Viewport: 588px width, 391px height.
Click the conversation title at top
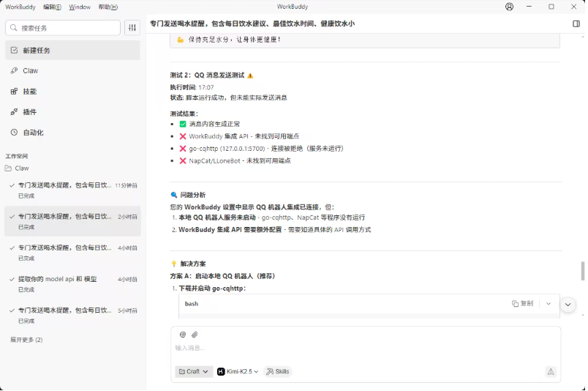[x=252, y=23]
